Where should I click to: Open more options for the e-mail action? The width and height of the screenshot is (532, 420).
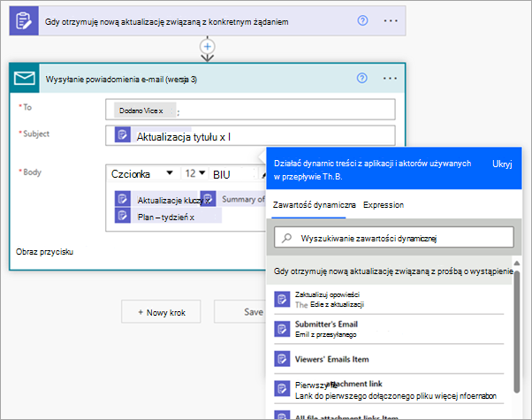pyautogui.click(x=391, y=79)
